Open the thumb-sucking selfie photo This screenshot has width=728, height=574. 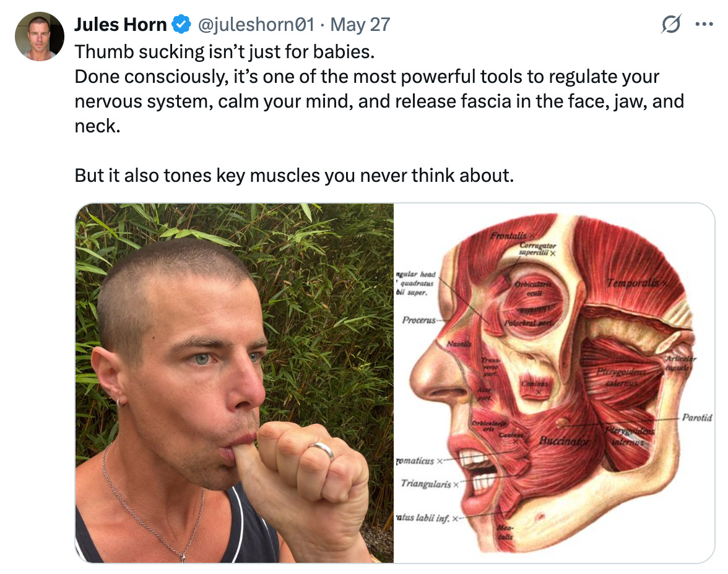[235, 383]
